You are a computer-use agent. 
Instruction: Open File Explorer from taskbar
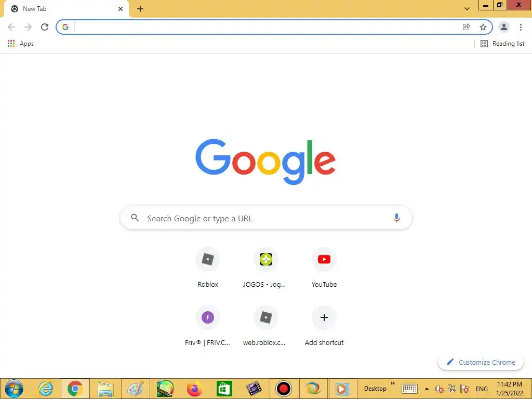tap(105, 389)
